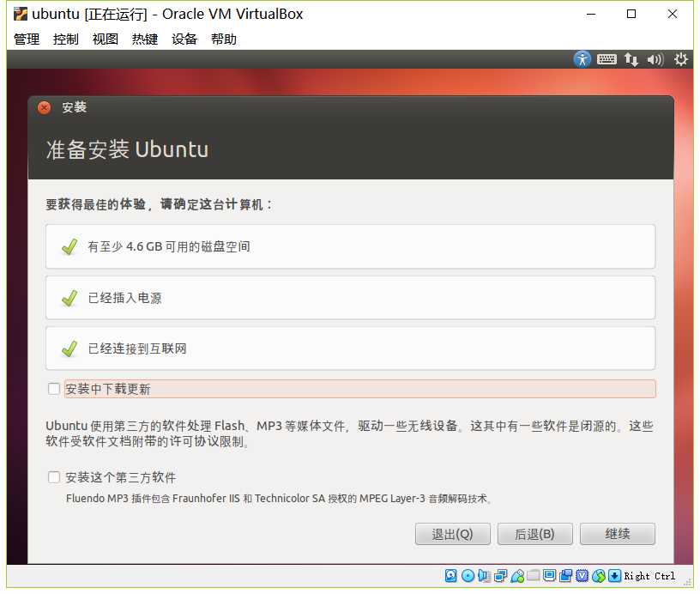Click the green checkmark for power source
The image size is (700, 594).
pos(69,298)
